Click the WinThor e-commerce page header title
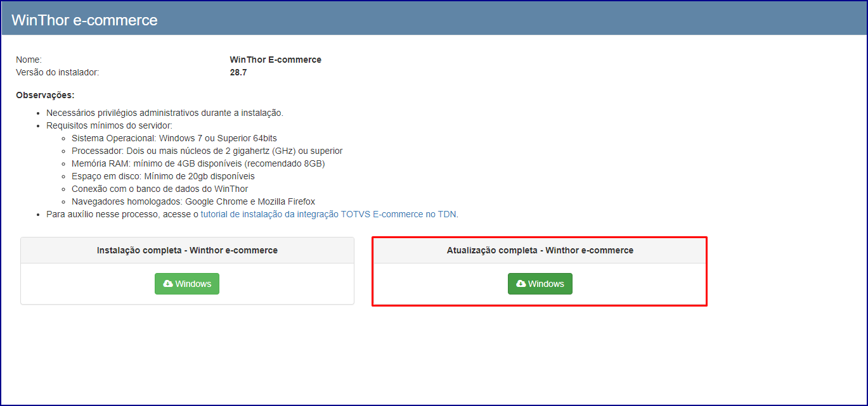 [x=84, y=20]
